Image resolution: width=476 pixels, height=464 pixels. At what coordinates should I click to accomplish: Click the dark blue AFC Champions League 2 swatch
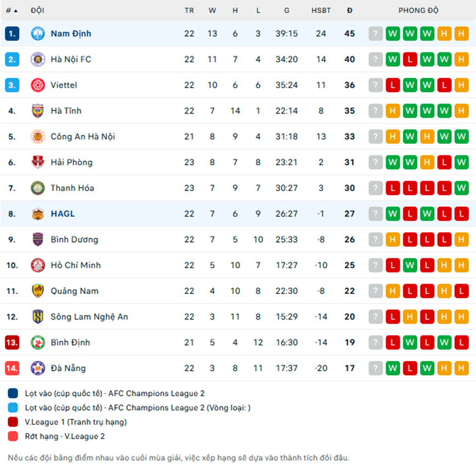pos(13,393)
